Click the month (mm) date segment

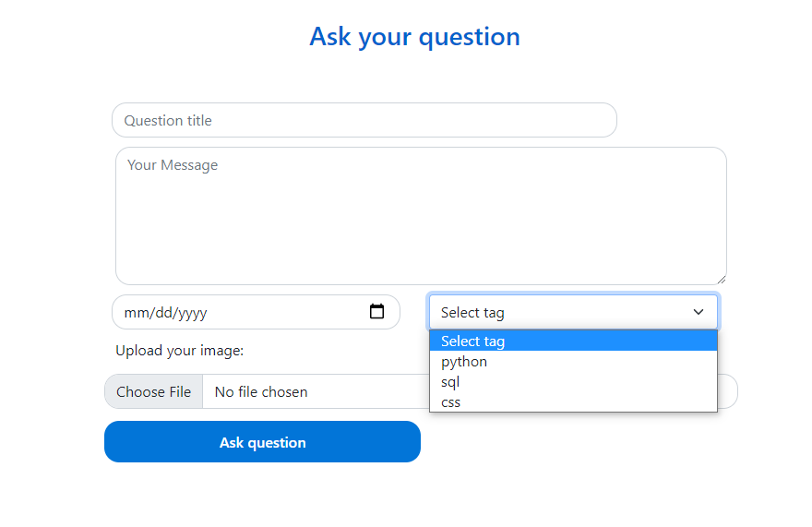tap(136, 313)
